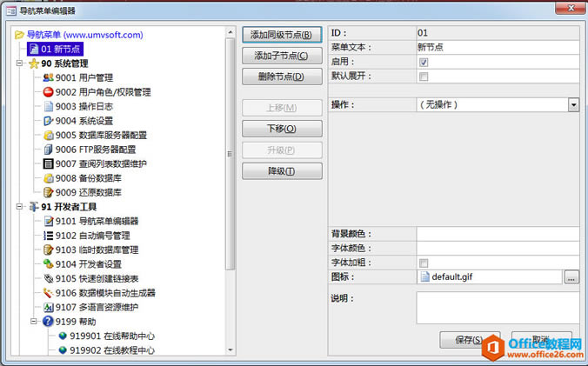Click the database icon of 9005 数据库服务器配置

coord(49,135)
